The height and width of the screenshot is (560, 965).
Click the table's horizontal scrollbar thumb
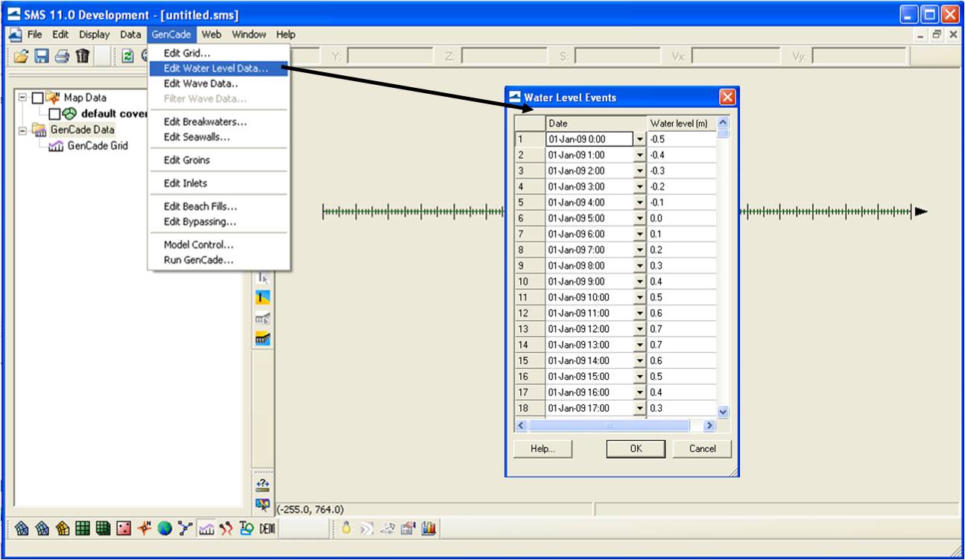click(609, 425)
